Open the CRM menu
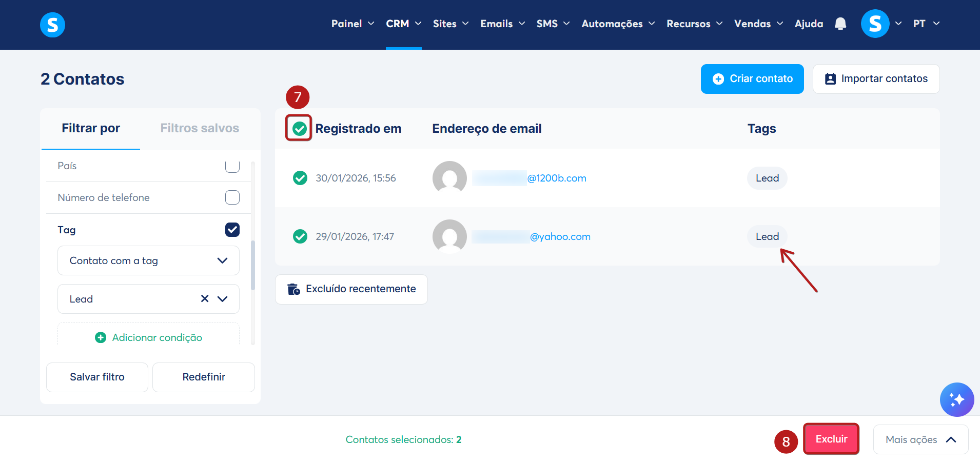 click(404, 24)
